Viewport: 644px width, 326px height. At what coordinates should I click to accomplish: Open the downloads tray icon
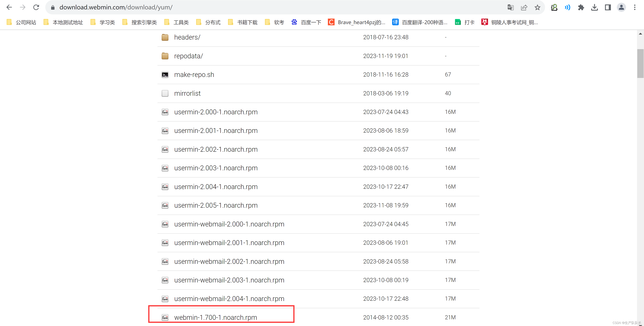click(x=594, y=7)
